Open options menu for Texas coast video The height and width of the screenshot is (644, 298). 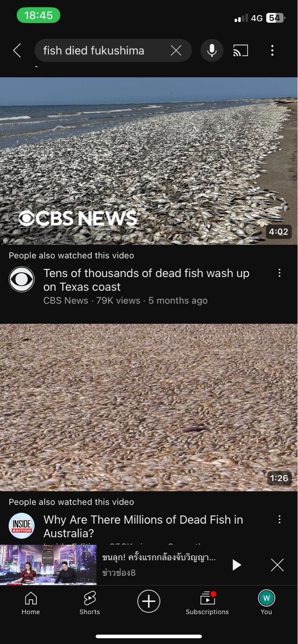tap(280, 273)
